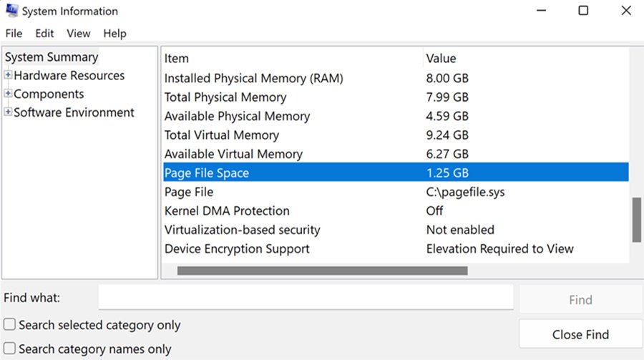
Task: Enable Search category names only checkbox
Action: pyautogui.click(x=9, y=349)
